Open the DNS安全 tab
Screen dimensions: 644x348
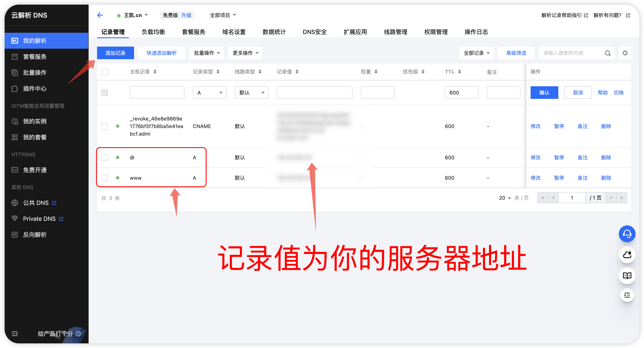(314, 32)
